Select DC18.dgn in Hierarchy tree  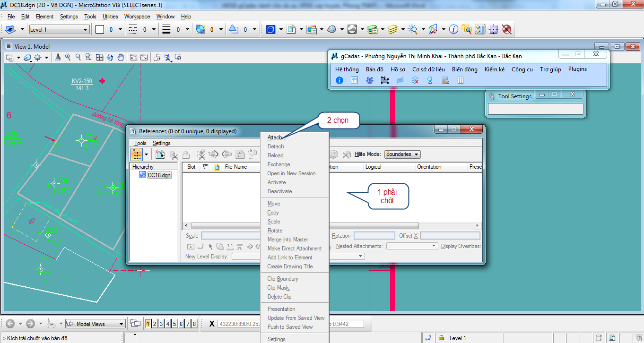(159, 175)
